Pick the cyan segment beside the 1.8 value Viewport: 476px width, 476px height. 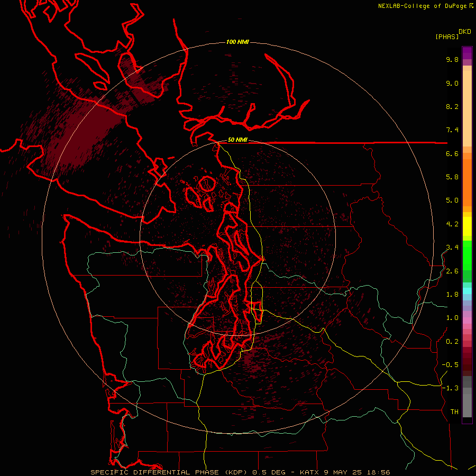point(467,291)
